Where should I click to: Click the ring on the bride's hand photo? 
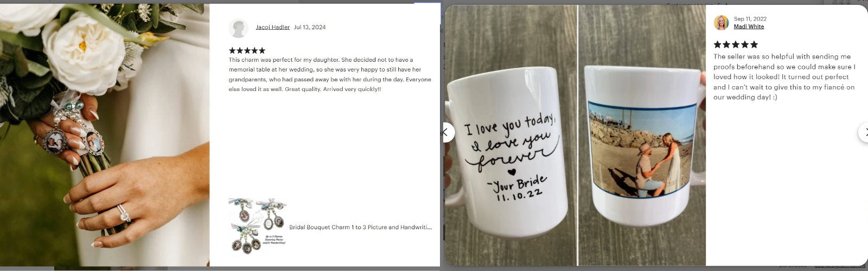(124, 214)
